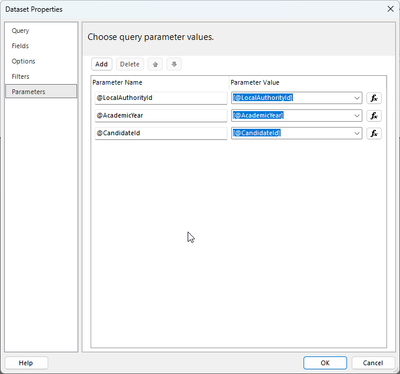This screenshot has width=400, height=374.
Task: Open expression editor for @AcademicYear value
Action: pyautogui.click(x=374, y=116)
